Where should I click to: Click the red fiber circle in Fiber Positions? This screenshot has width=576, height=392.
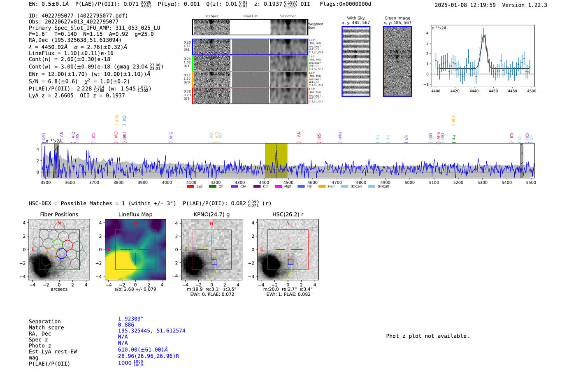tap(67, 245)
